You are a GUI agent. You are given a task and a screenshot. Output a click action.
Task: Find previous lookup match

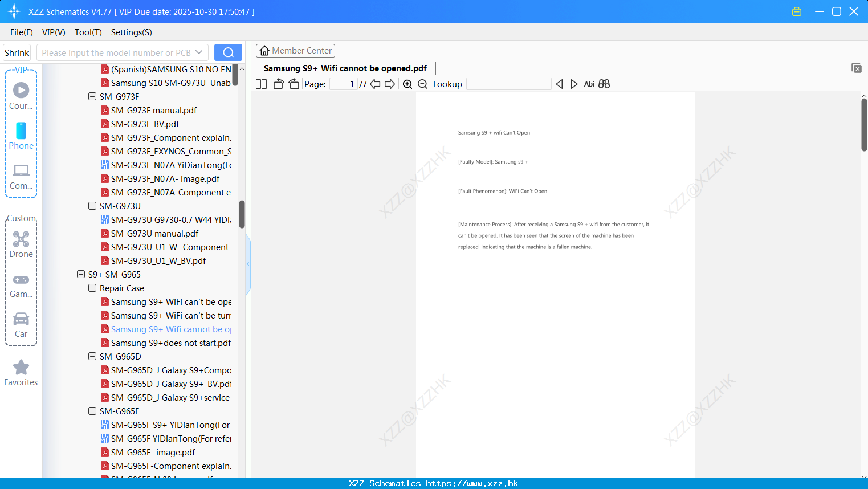click(x=559, y=84)
